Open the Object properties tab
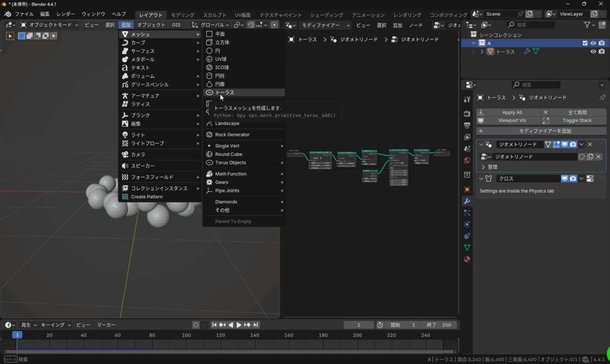Image resolution: width=610 pixels, height=364 pixels. (x=467, y=189)
